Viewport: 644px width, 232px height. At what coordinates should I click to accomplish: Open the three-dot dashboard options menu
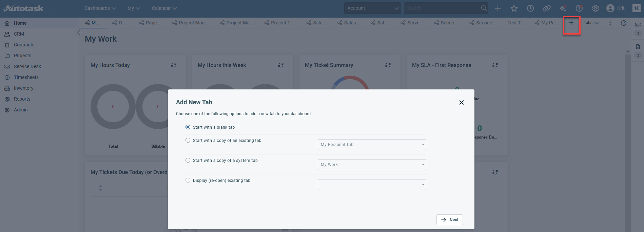point(610,23)
